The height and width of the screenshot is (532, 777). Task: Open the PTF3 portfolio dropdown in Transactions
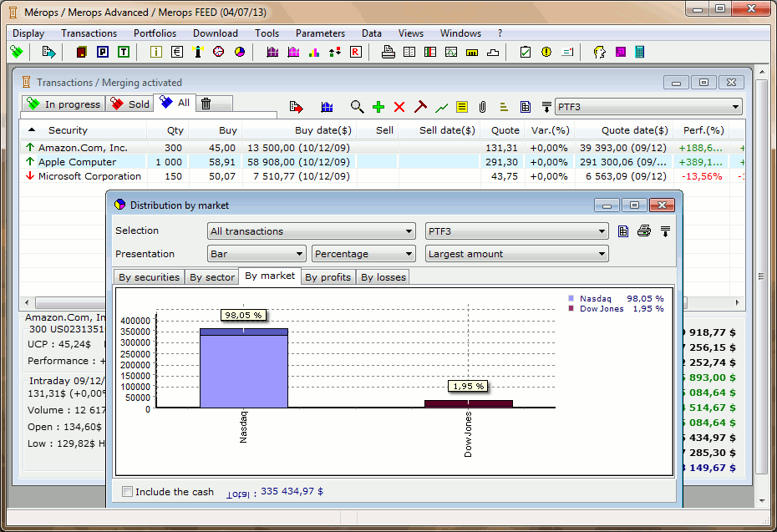coord(649,107)
